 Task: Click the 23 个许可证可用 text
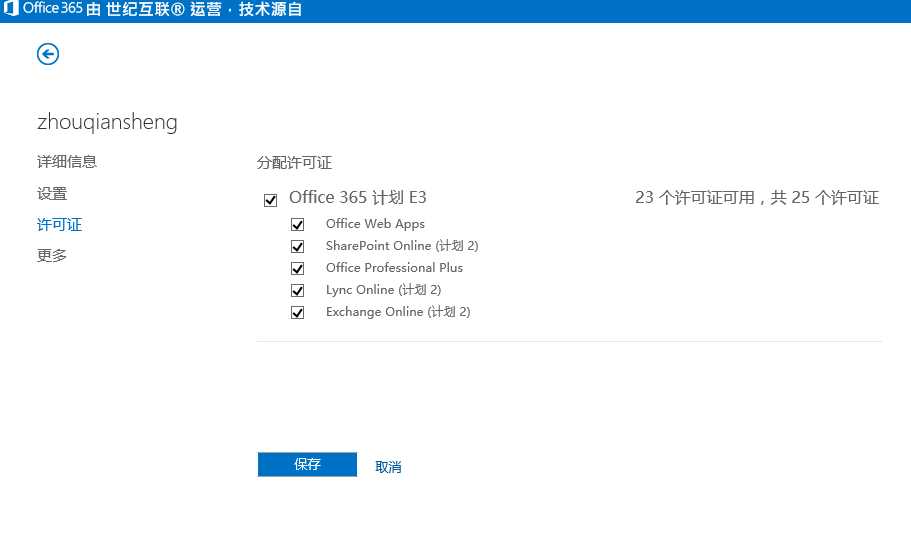click(694, 198)
